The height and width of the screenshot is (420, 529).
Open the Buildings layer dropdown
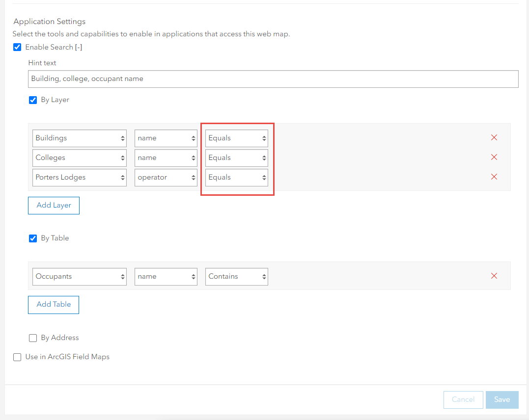(79, 138)
